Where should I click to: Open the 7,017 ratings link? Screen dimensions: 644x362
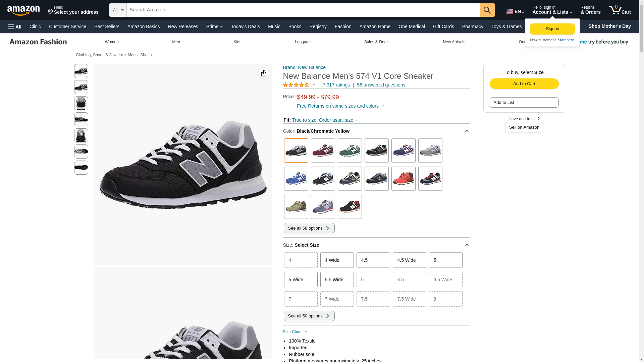[336, 85]
